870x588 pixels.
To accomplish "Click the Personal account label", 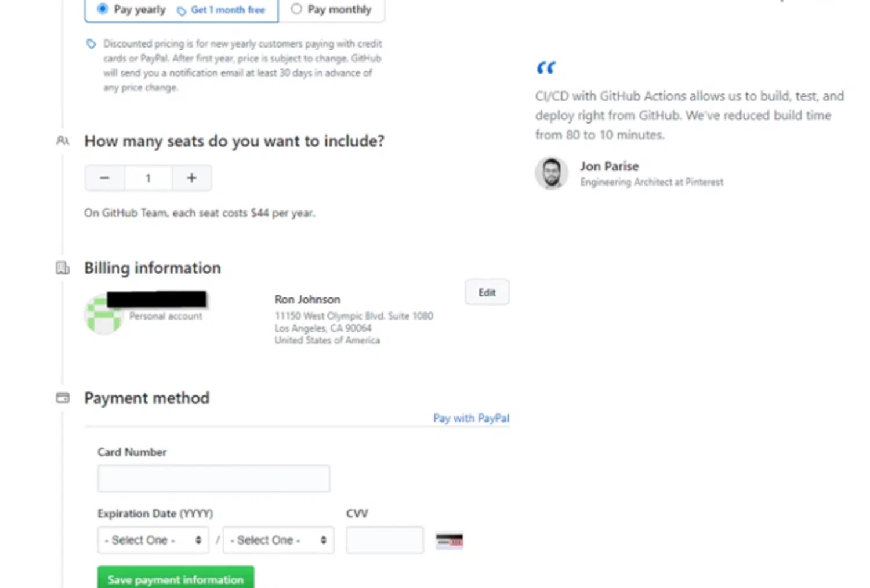I will click(x=166, y=316).
